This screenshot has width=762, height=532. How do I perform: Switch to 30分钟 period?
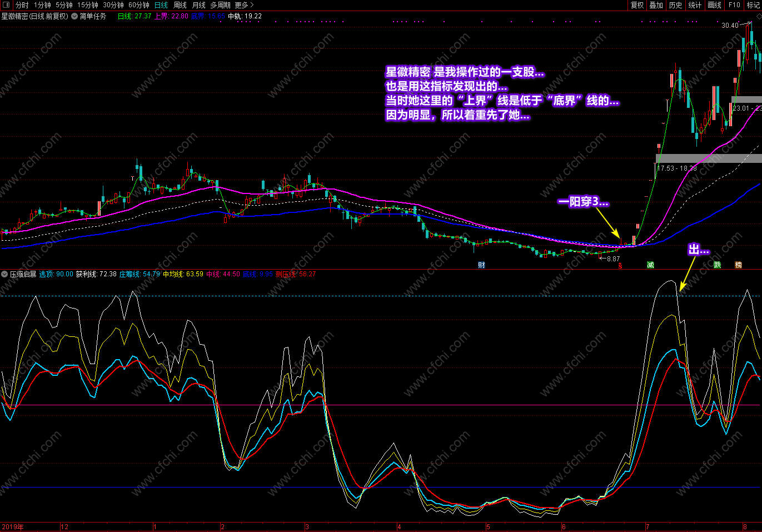(x=113, y=5)
